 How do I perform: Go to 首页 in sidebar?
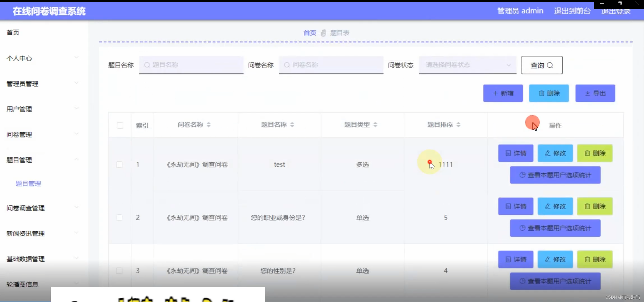coord(13,33)
